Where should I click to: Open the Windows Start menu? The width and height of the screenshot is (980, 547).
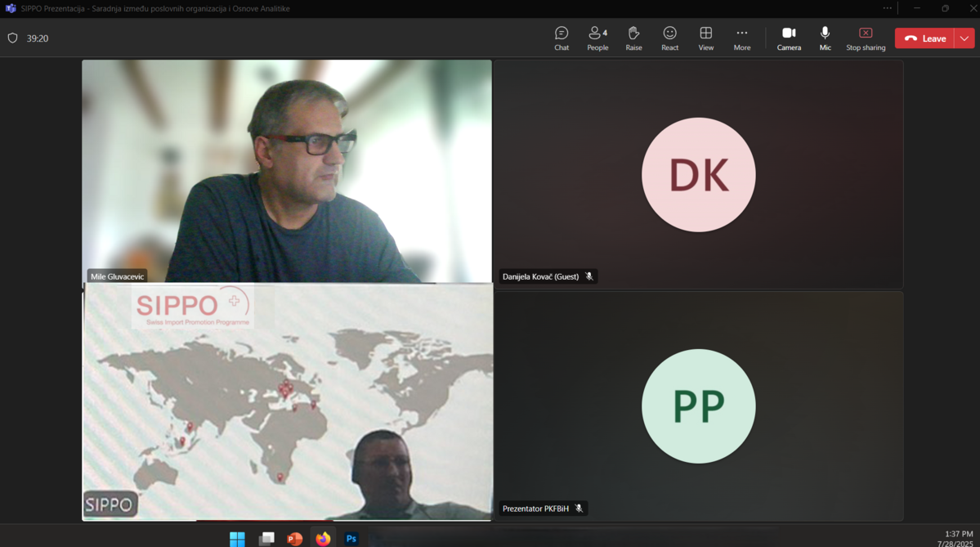tap(237, 538)
